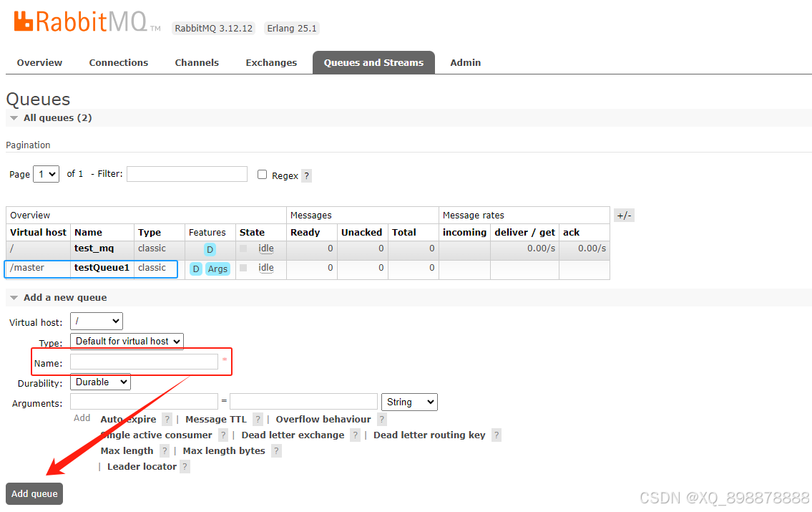812x512 pixels.
Task: Go to the Channels tab
Action: point(197,63)
